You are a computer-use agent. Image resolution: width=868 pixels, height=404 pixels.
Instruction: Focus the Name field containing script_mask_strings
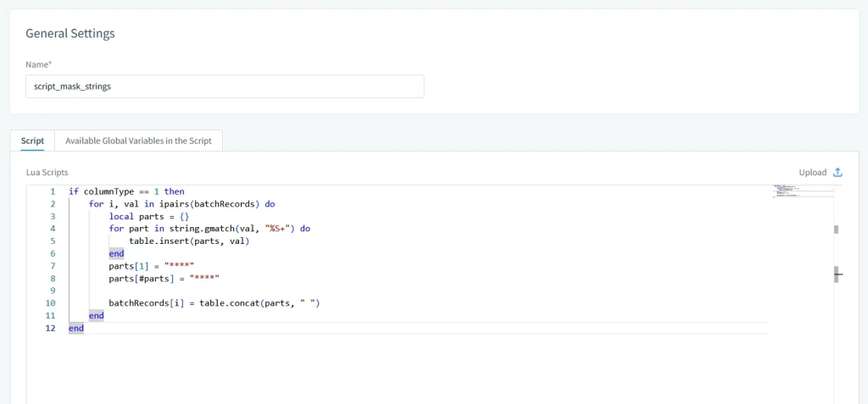point(225,86)
